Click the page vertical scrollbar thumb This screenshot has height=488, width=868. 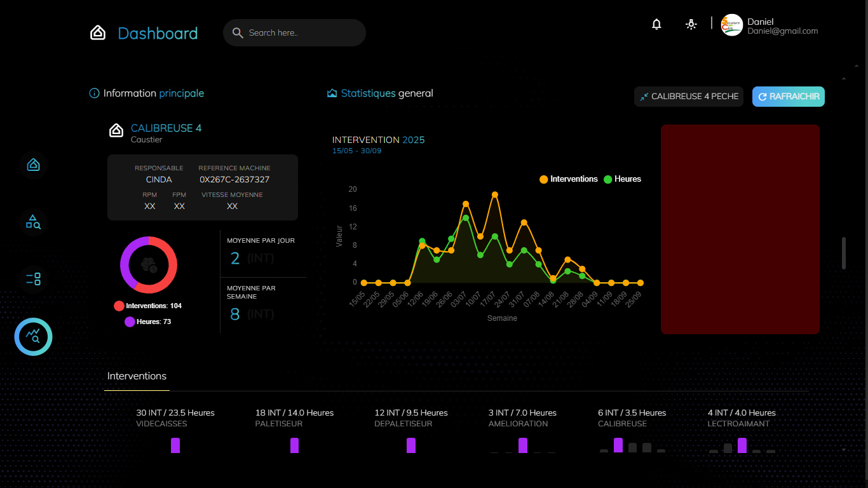[x=844, y=253]
